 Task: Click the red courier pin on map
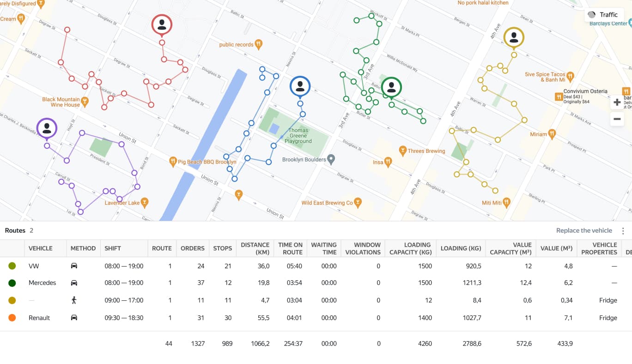pyautogui.click(x=162, y=25)
